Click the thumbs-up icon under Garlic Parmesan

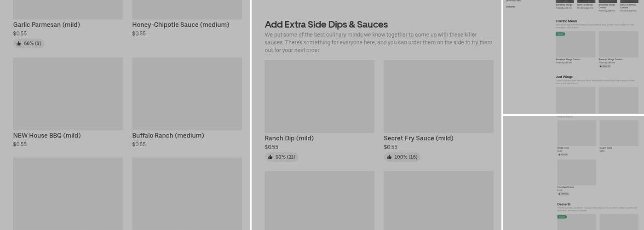pos(19,44)
